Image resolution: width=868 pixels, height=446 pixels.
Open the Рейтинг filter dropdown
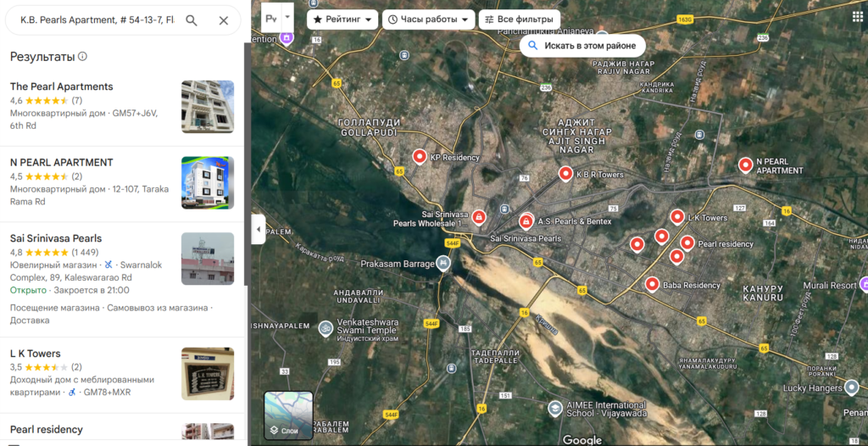[342, 19]
